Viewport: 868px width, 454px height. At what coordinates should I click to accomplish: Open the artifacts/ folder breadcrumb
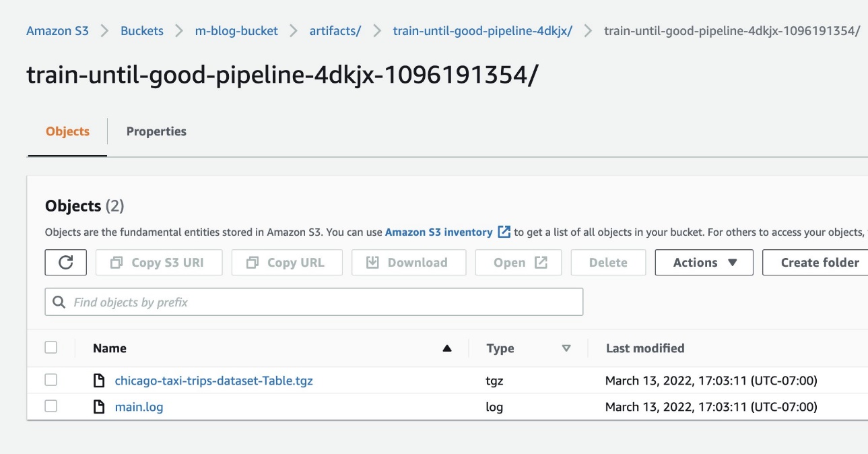[335, 31]
